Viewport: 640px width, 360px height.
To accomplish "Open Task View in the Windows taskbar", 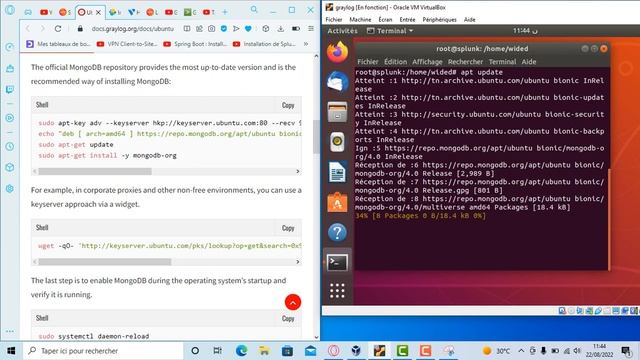I will [x=218, y=351].
